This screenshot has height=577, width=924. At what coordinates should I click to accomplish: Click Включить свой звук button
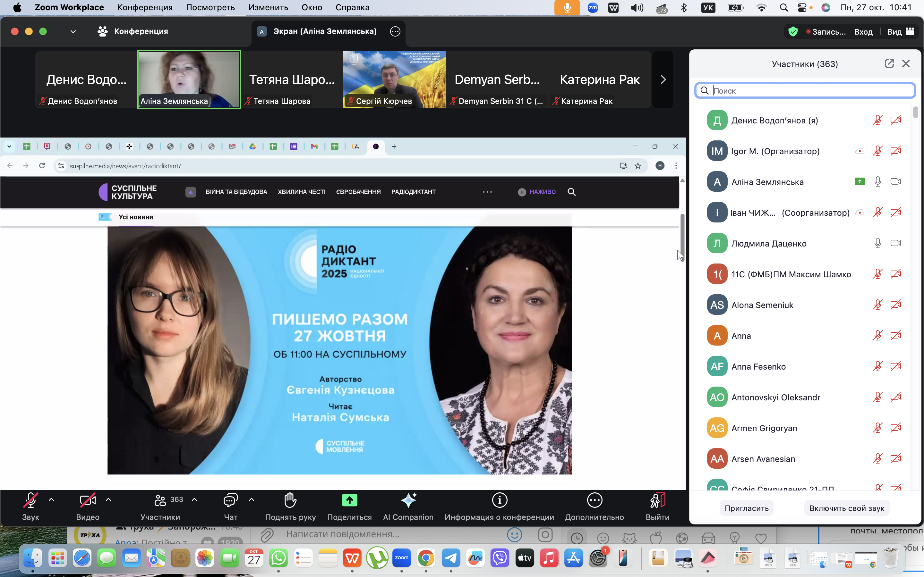click(846, 508)
